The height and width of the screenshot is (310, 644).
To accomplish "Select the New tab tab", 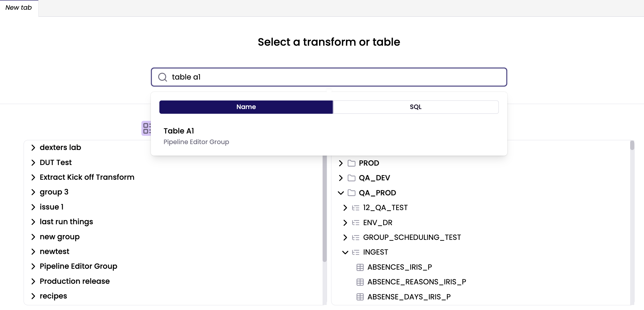I will tap(19, 8).
